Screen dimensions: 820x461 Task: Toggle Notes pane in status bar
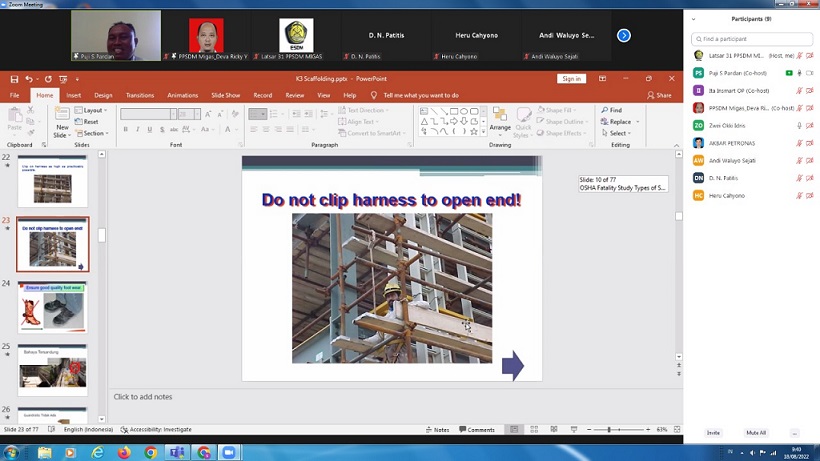tap(438, 430)
